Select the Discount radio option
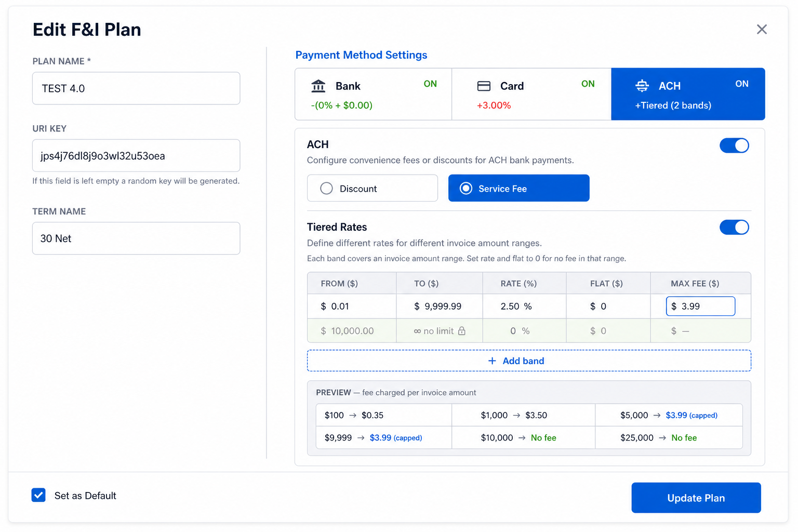This screenshot has height=532, width=798. point(373,188)
